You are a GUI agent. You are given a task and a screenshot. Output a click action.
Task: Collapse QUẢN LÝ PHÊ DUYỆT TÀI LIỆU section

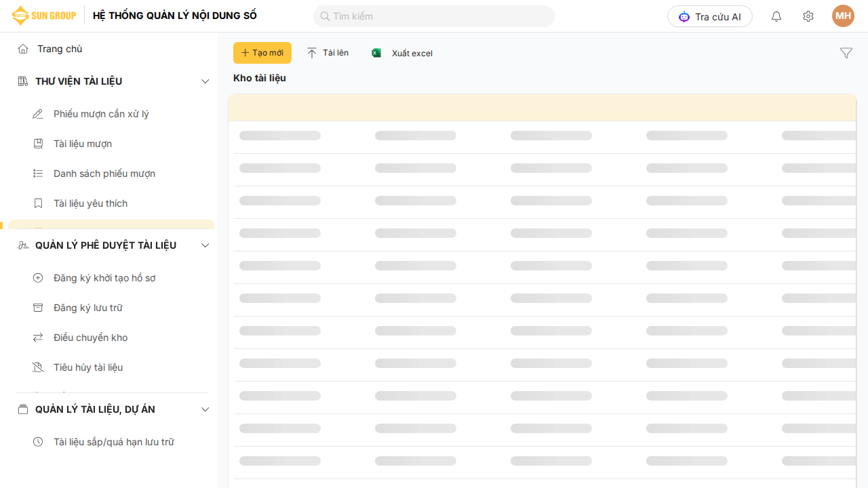point(205,245)
